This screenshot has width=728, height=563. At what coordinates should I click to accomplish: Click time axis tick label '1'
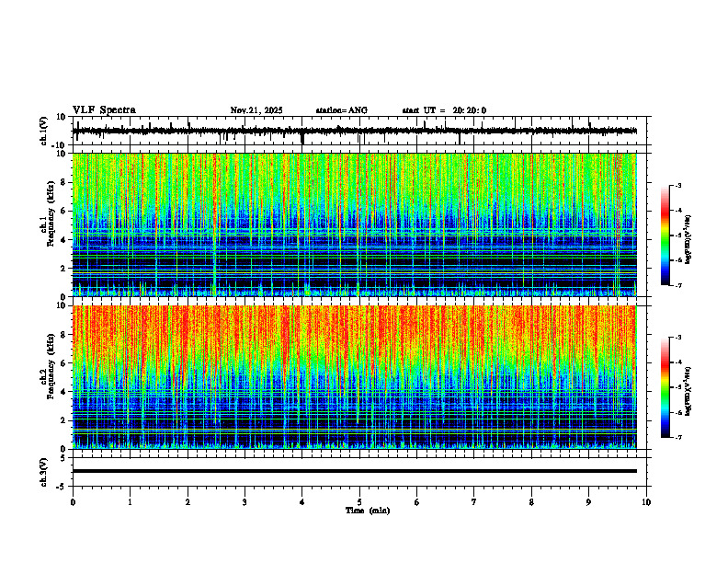click(x=130, y=502)
